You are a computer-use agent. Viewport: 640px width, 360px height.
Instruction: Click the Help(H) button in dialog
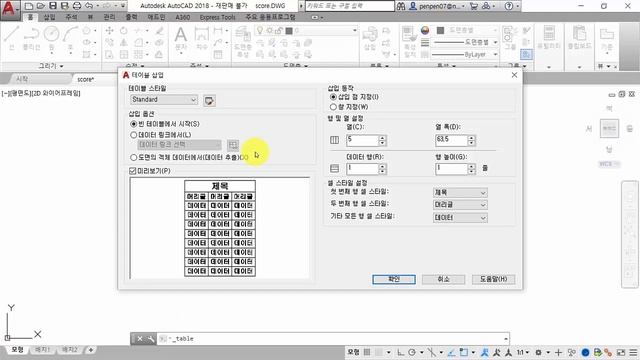493,279
